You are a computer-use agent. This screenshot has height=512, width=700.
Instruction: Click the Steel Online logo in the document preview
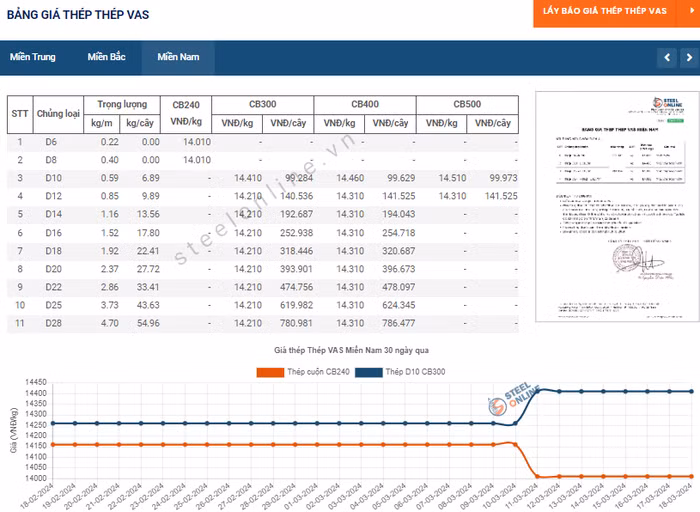(x=663, y=106)
